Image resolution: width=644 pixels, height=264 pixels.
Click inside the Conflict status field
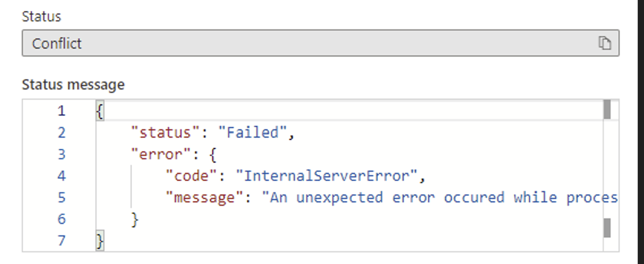pyautogui.click(x=320, y=43)
